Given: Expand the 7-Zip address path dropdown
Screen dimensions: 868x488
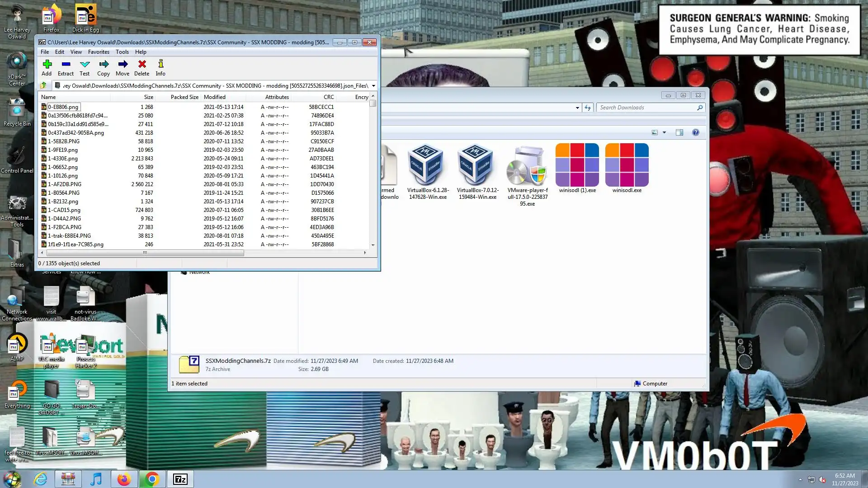Looking at the screenshot, I should tap(373, 85).
